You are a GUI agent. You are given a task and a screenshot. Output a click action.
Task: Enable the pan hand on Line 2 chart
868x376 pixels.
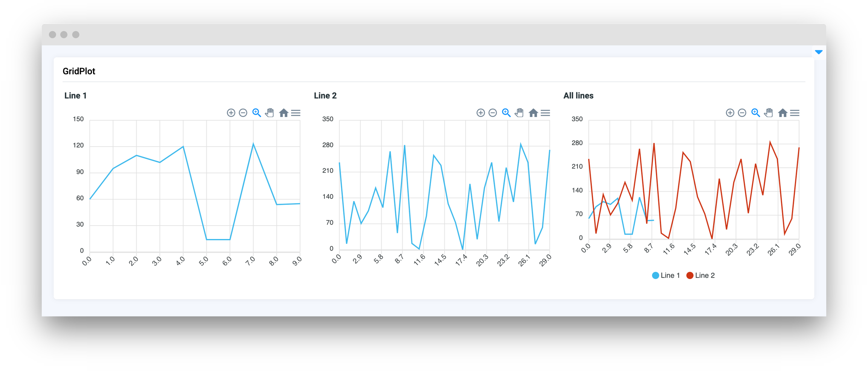(x=519, y=113)
